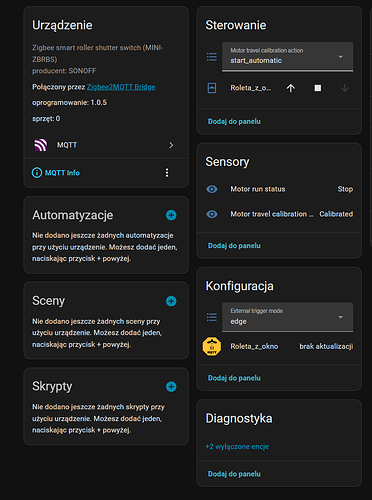
Task: Click the producent: SONOFF text
Action: pyautogui.click(x=64, y=71)
